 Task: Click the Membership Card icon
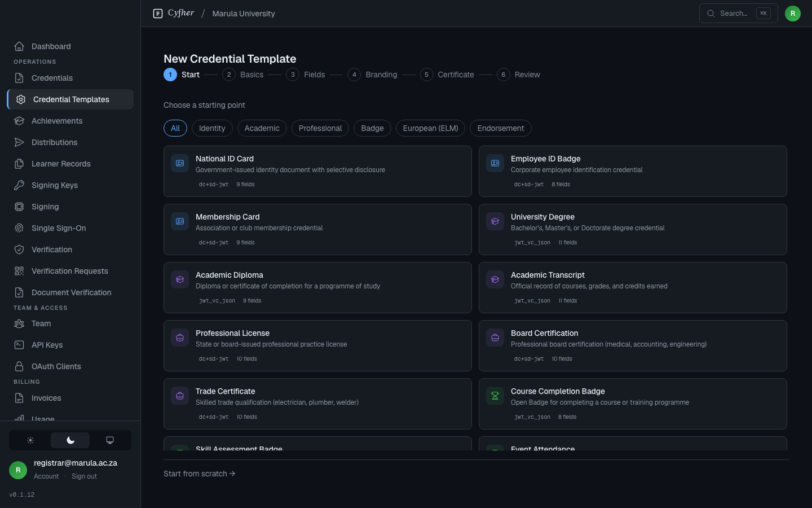(x=180, y=221)
